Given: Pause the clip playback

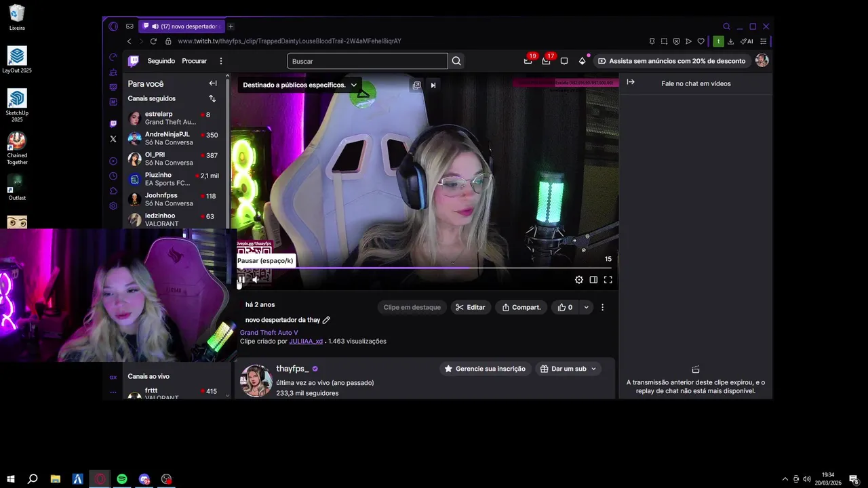Looking at the screenshot, I should 241,280.
